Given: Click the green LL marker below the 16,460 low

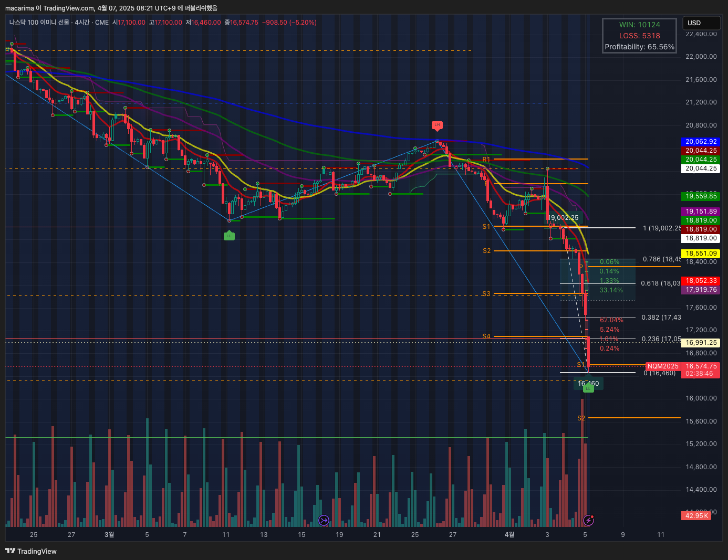Looking at the screenshot, I should click(x=588, y=389).
